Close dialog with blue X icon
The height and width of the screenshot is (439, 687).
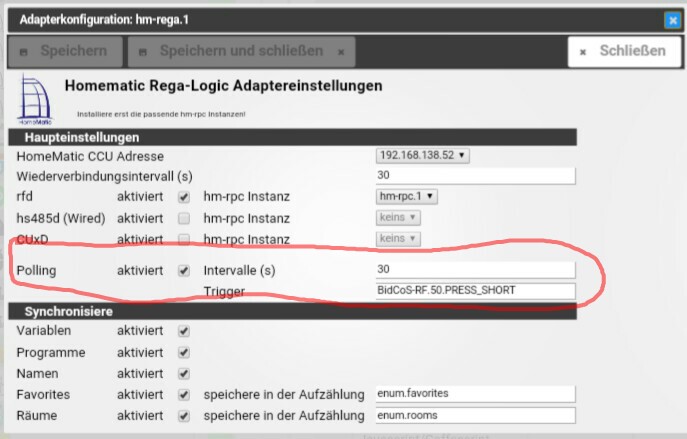coord(673,20)
